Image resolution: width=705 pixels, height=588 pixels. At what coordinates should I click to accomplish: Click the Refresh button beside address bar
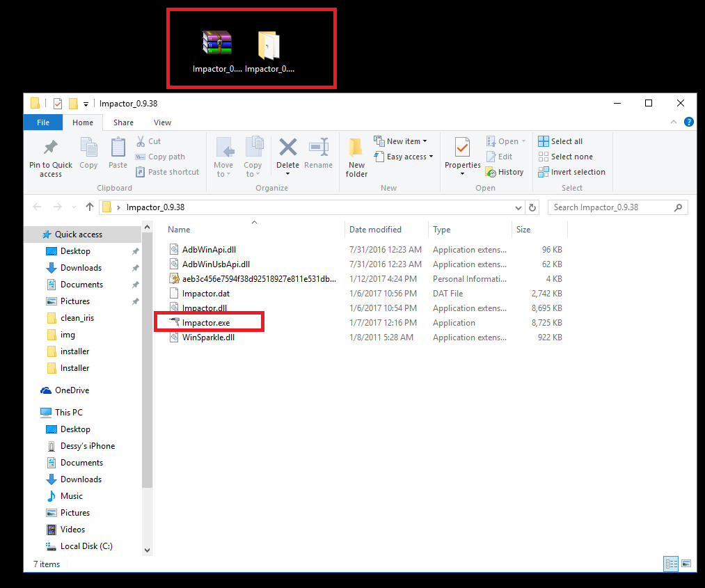click(532, 207)
